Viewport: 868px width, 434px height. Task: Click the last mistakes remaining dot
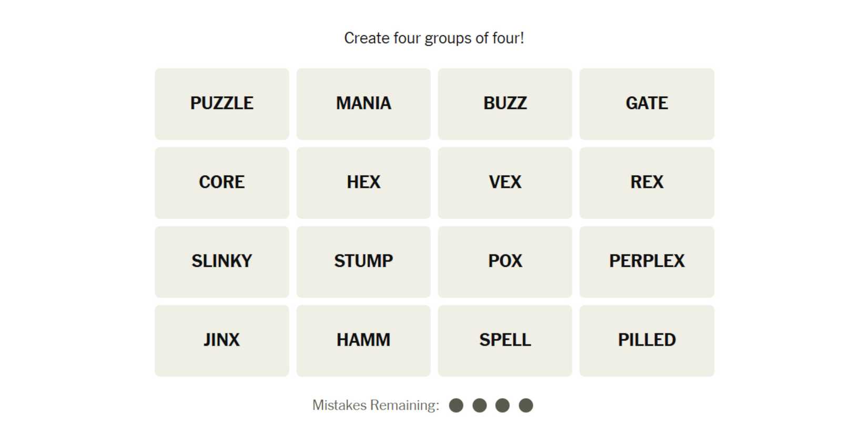(526, 406)
